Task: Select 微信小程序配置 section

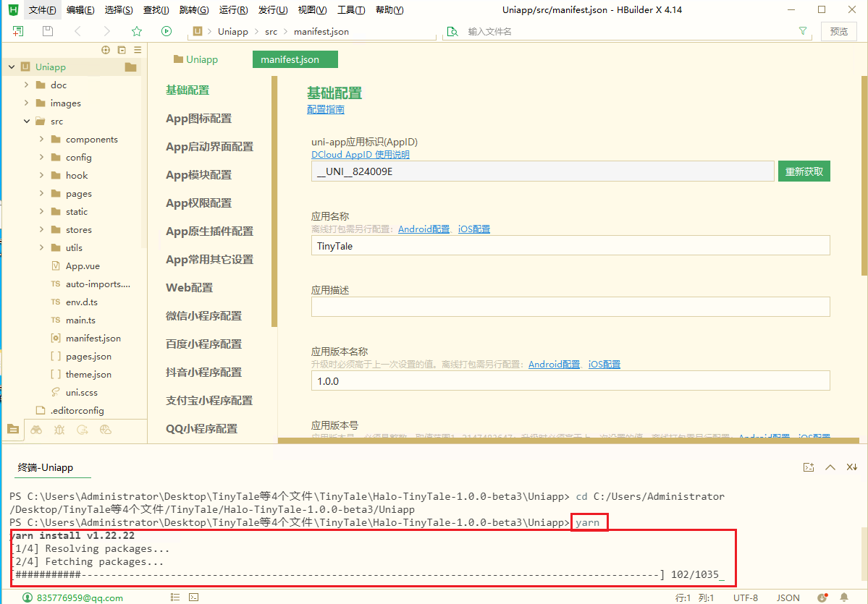Action: (x=203, y=316)
